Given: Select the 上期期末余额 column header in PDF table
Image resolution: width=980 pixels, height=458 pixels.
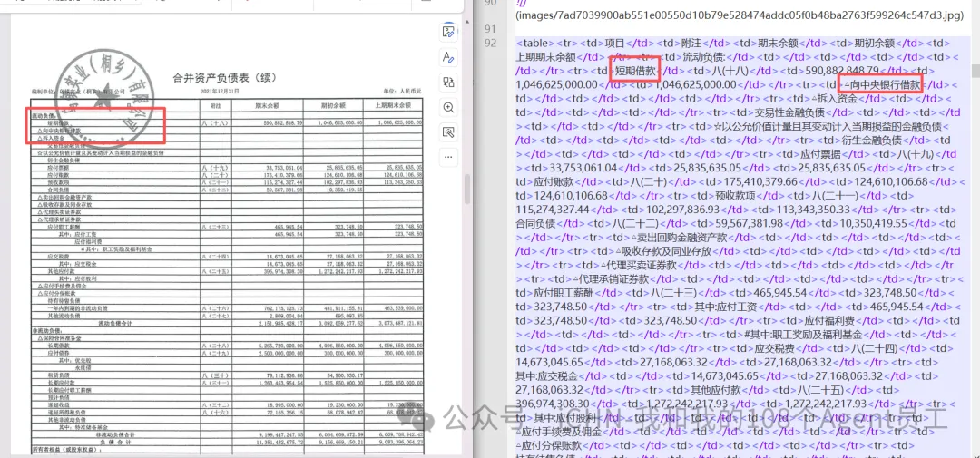Looking at the screenshot, I should (392, 105).
